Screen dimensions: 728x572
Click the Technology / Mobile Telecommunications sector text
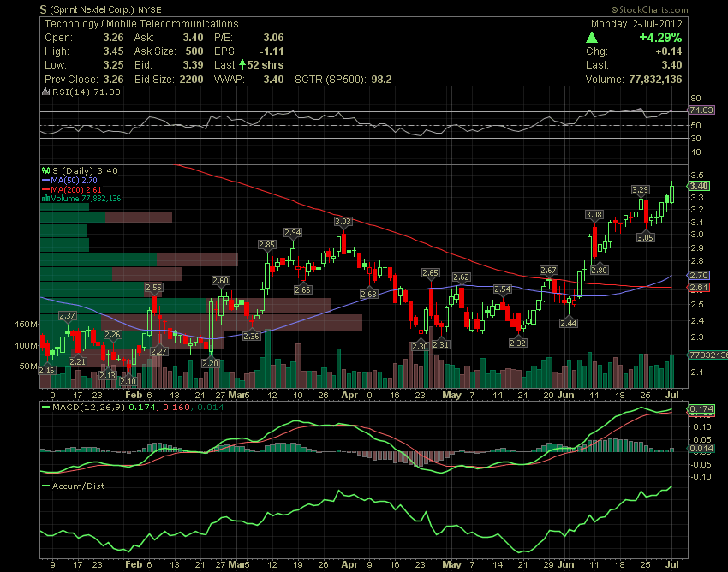[x=141, y=24]
